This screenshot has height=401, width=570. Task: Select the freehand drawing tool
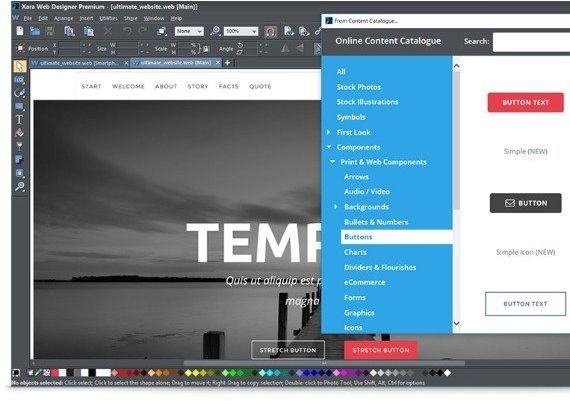[x=20, y=93]
